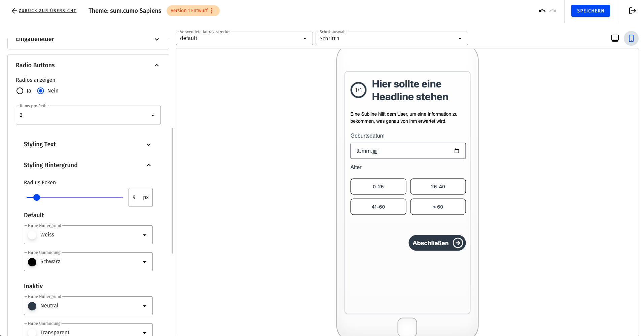Collapse the Styling Hintergrund section

click(149, 165)
